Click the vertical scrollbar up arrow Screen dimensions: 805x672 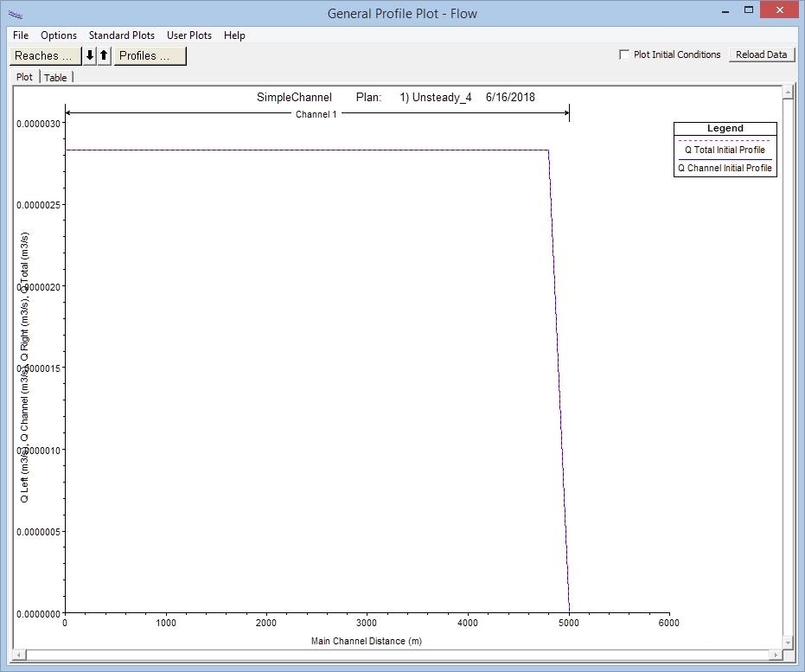coord(788,93)
